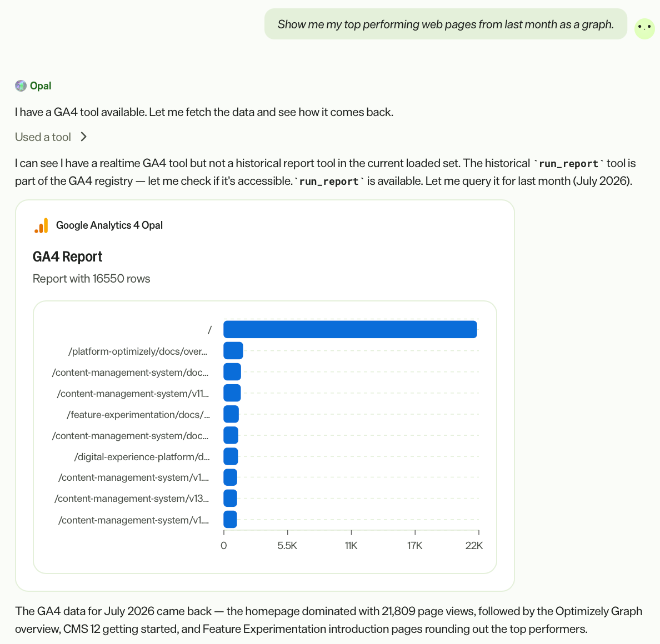Viewport: 660px width, 644px height.
Task: Expand the Used a tool chevron
Action: coord(83,137)
